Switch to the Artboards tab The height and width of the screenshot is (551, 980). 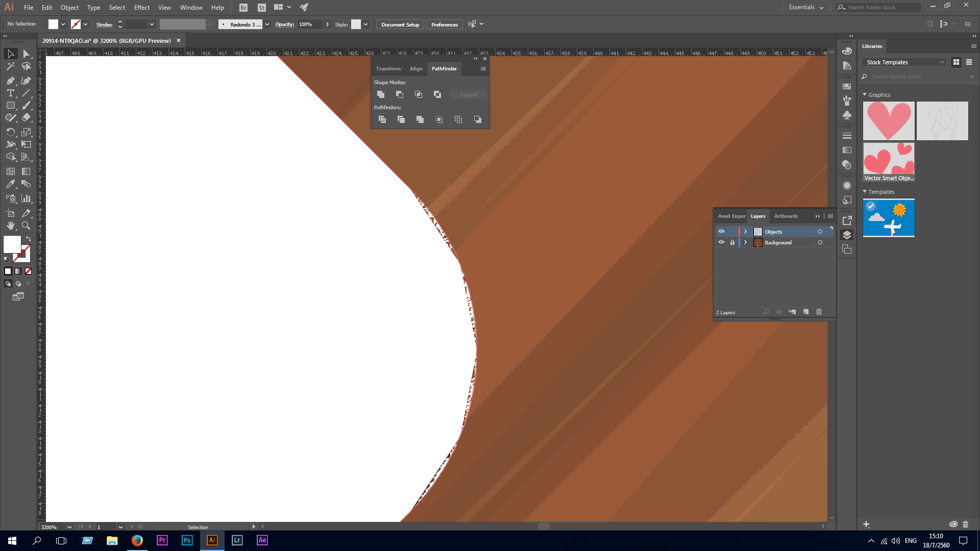[786, 216]
